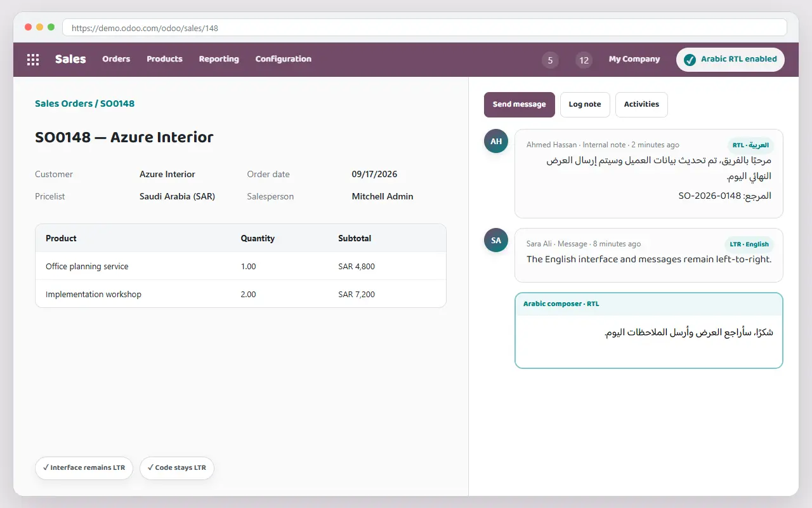The width and height of the screenshot is (812, 508).
Task: Click the Log note button
Action: coord(585,105)
